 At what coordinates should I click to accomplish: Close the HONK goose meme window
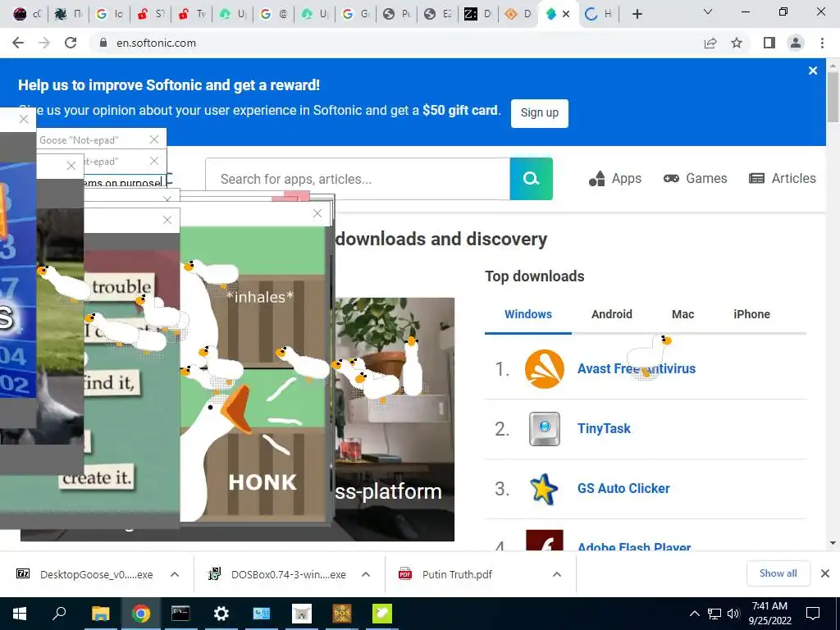coord(317,213)
